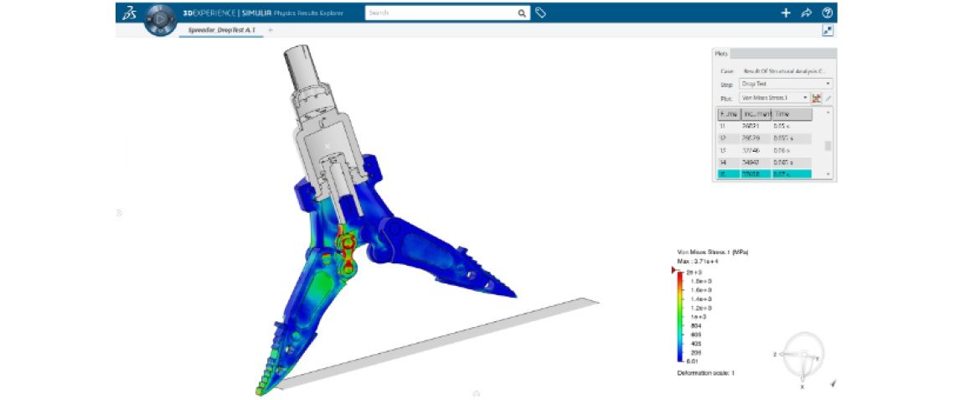Click the search magnifier icon

[x=522, y=13]
